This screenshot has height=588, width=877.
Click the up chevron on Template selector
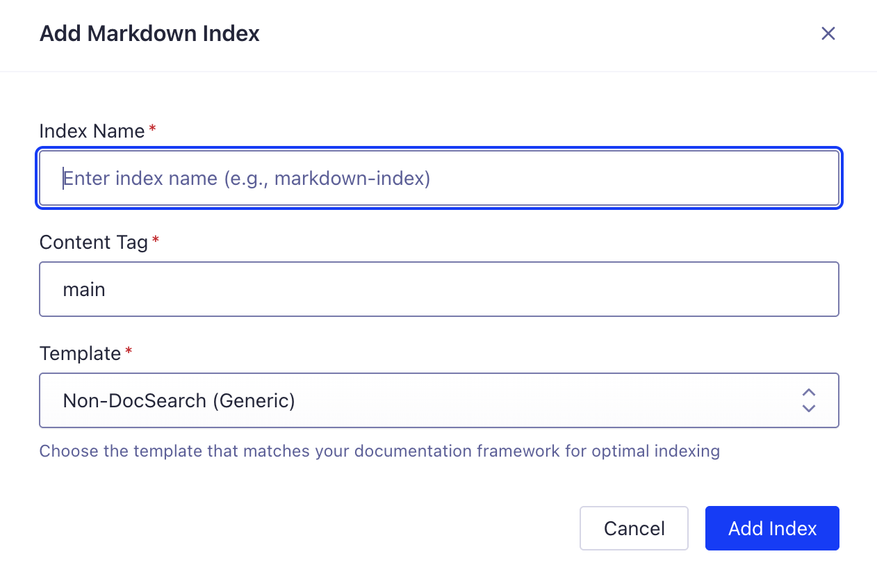808,393
